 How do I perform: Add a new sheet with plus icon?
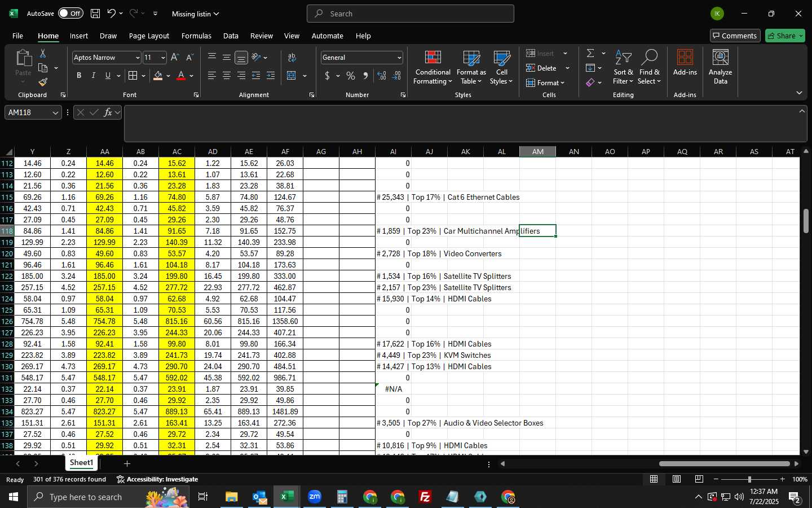[127, 464]
